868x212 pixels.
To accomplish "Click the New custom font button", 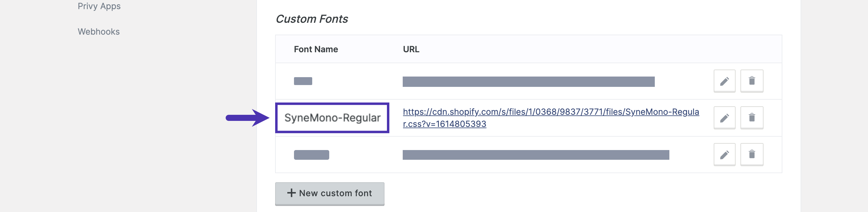I will (x=330, y=193).
